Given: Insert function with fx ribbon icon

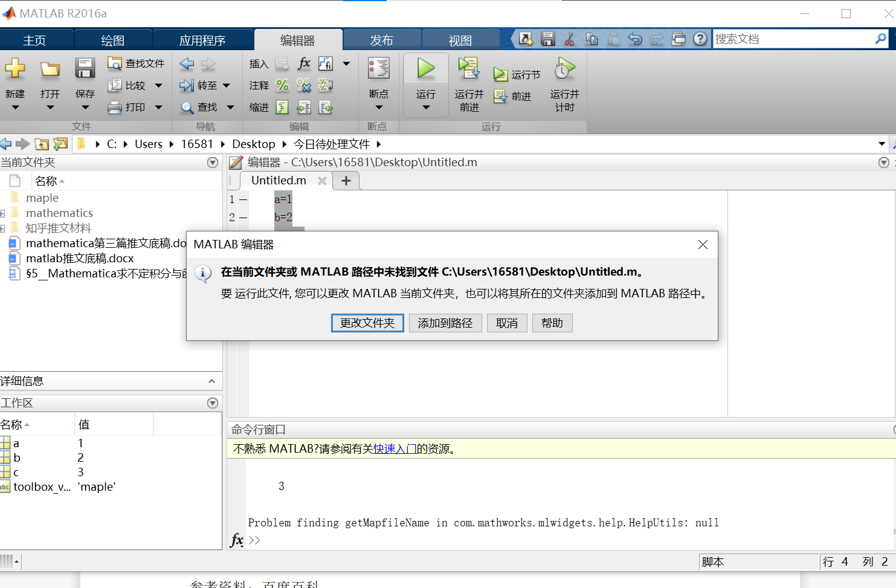Looking at the screenshot, I should (x=304, y=63).
